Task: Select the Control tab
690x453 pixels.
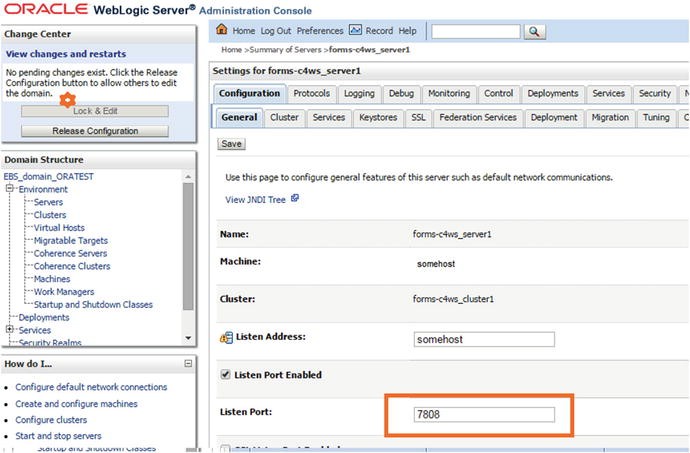Action: [499, 93]
